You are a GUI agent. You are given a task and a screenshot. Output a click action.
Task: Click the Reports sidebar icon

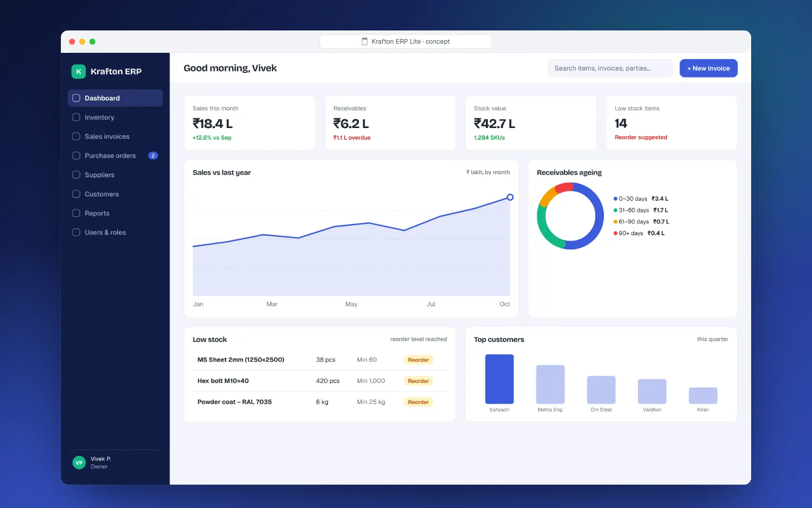tap(76, 213)
